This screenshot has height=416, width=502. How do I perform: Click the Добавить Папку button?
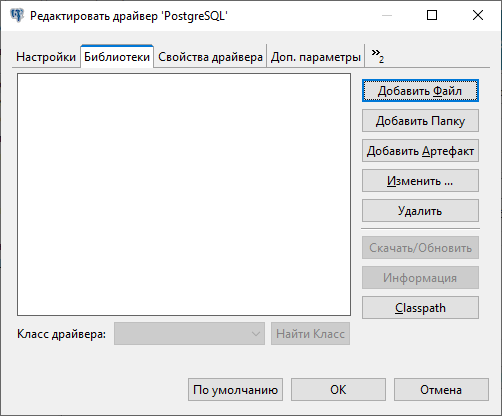[x=420, y=121]
